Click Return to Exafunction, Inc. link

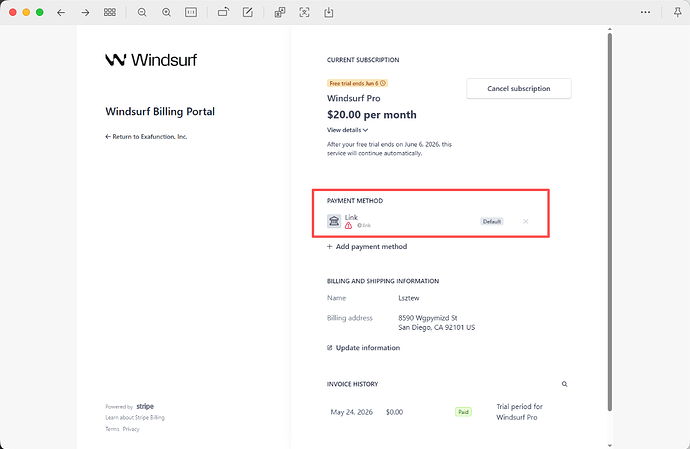tap(146, 136)
